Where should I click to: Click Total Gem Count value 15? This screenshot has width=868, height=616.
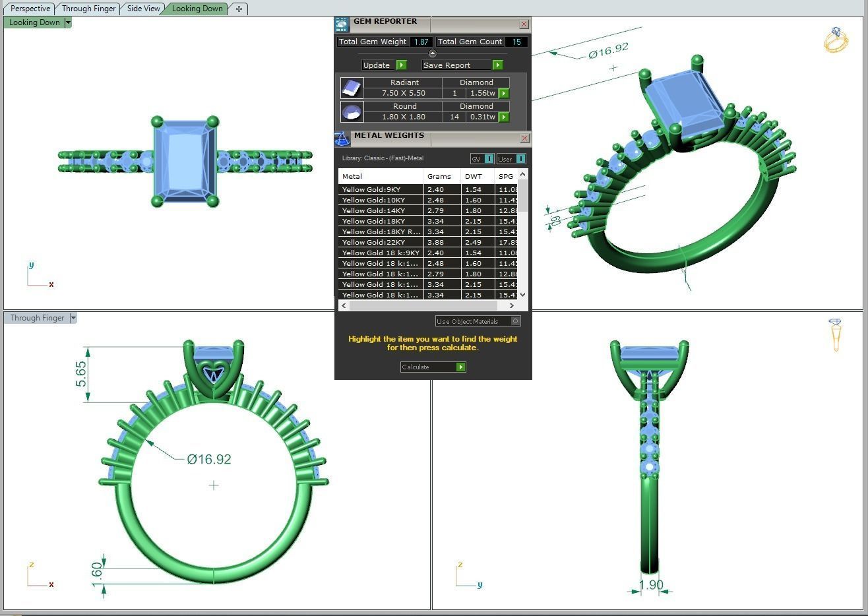[516, 42]
